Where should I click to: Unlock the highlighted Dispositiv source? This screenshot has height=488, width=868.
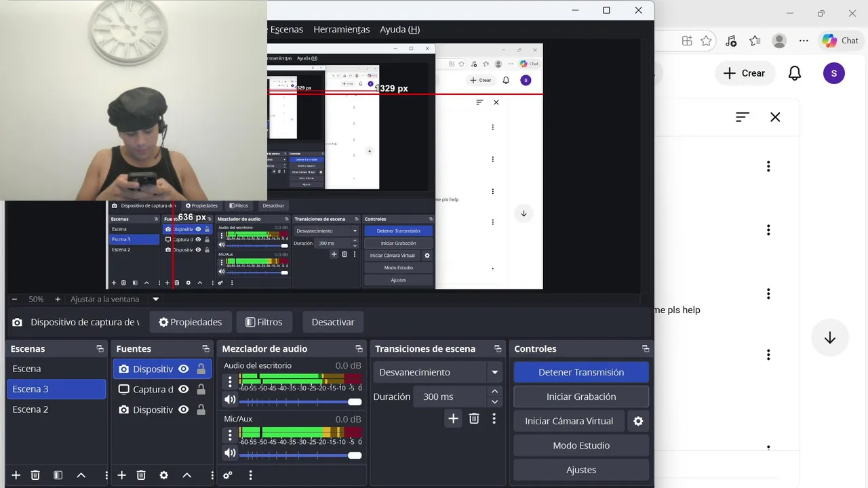(201, 369)
